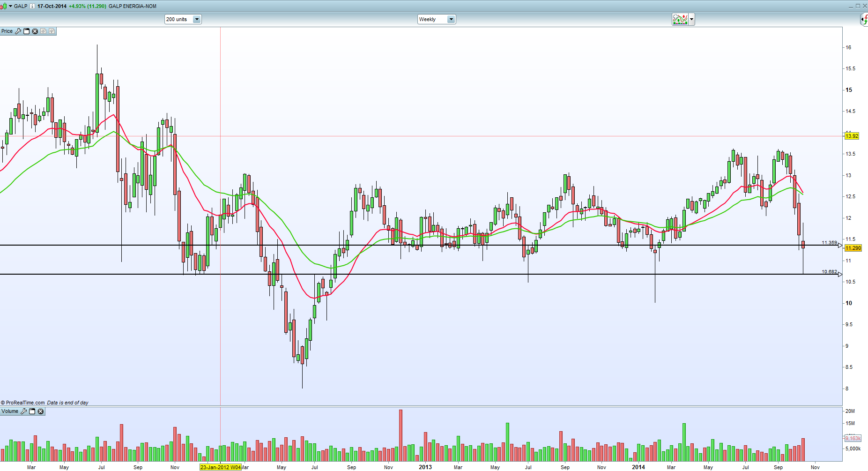Click the add indicator chart icon

click(680, 19)
